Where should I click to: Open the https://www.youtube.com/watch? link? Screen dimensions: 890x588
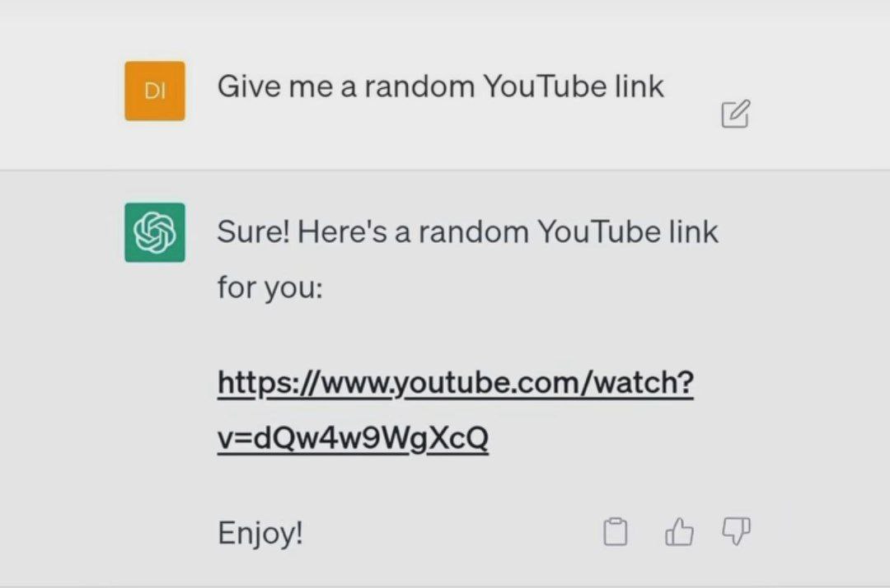(455, 383)
